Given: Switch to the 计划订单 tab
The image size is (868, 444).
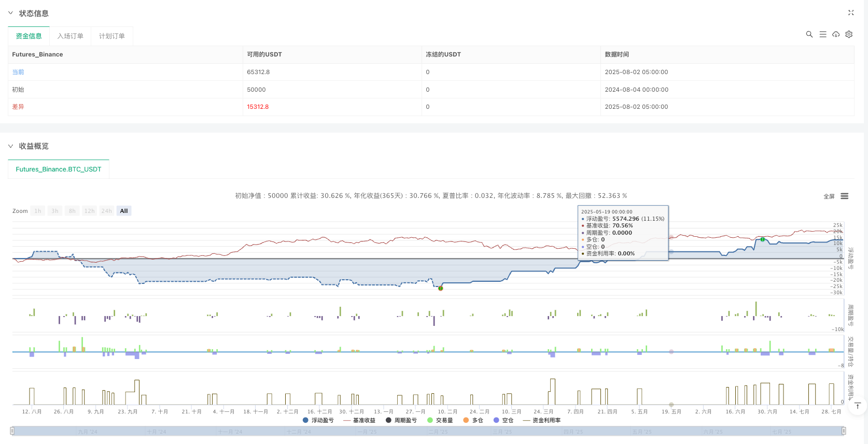Looking at the screenshot, I should (x=112, y=36).
